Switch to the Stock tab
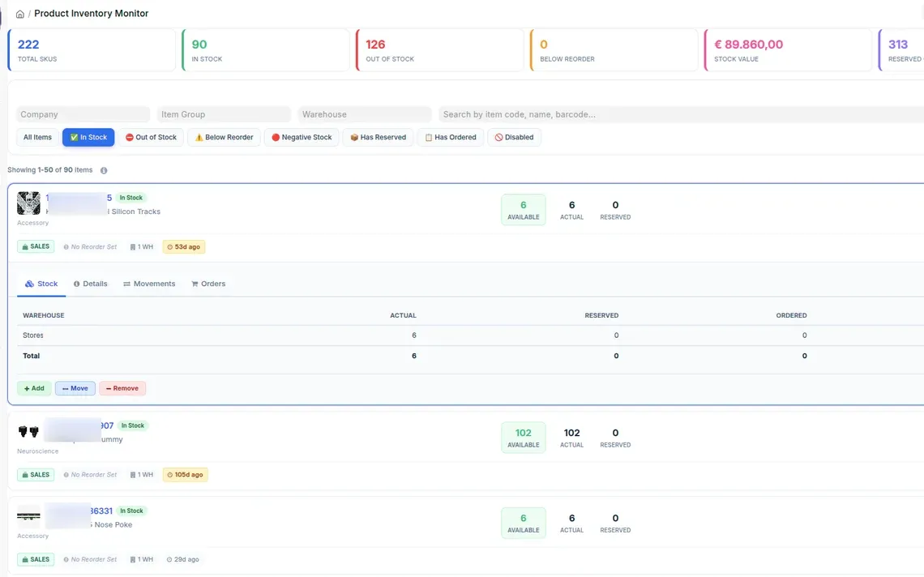 (41, 284)
